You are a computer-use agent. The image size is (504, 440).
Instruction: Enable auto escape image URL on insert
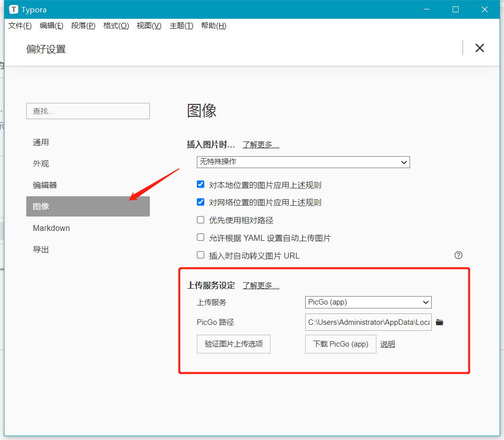pos(201,255)
